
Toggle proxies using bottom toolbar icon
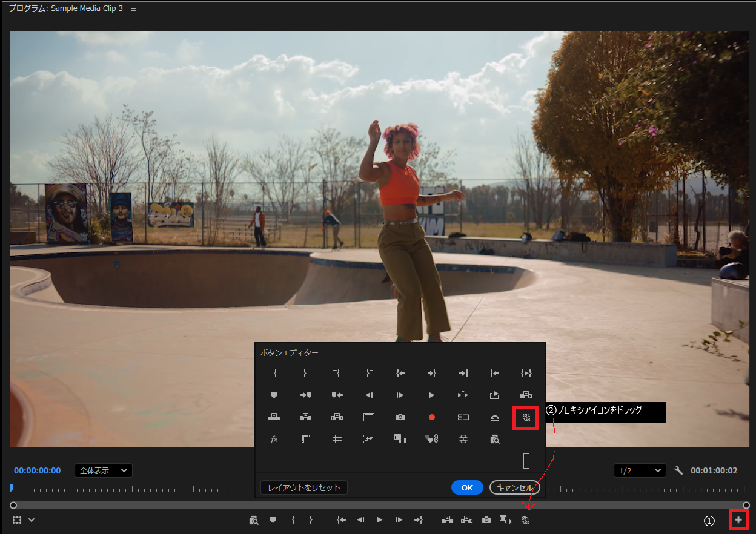click(x=525, y=520)
